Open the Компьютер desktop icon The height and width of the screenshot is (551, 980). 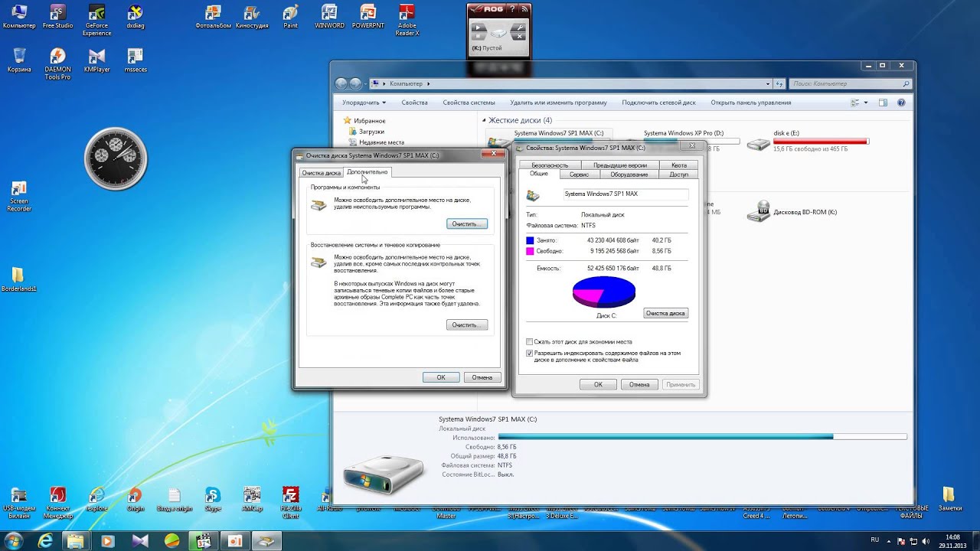click(19, 16)
